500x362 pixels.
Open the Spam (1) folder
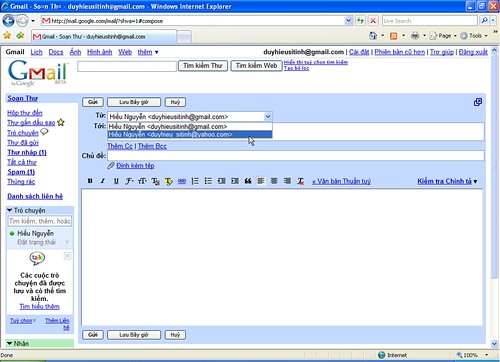coord(21,172)
